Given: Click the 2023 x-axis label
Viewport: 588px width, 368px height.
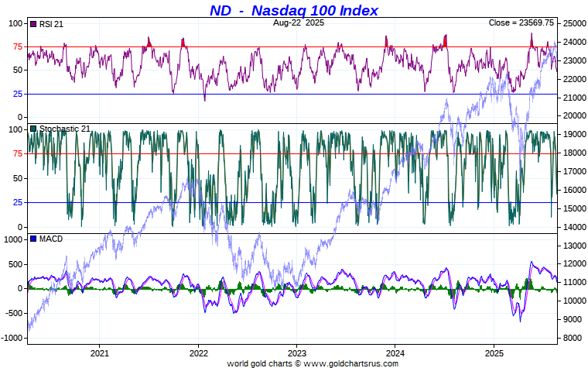Looking at the screenshot, I should click(296, 353).
